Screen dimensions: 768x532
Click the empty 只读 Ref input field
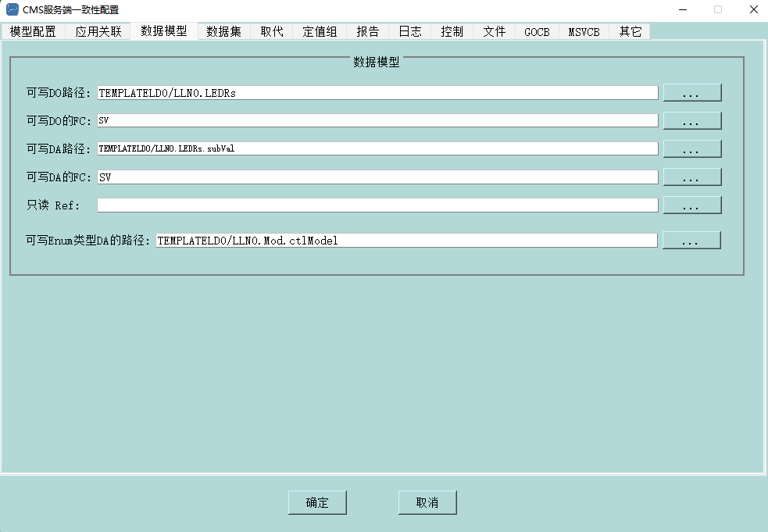click(x=377, y=205)
